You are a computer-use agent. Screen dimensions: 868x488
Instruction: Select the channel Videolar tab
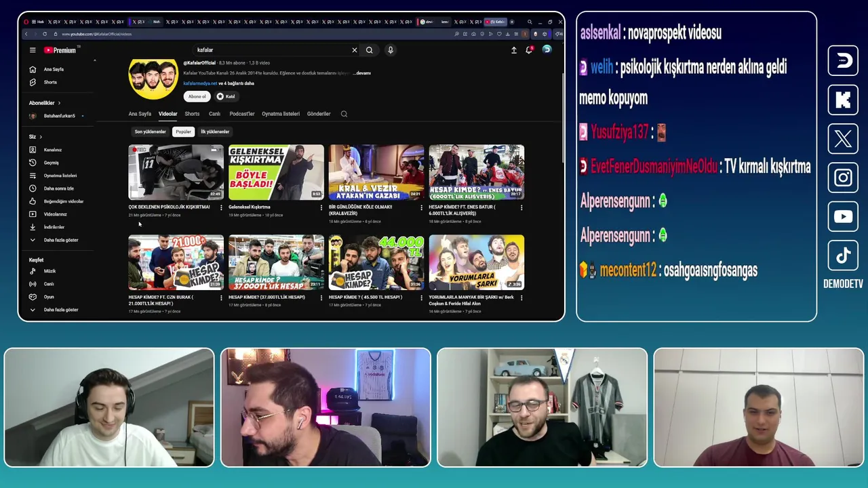(x=167, y=114)
